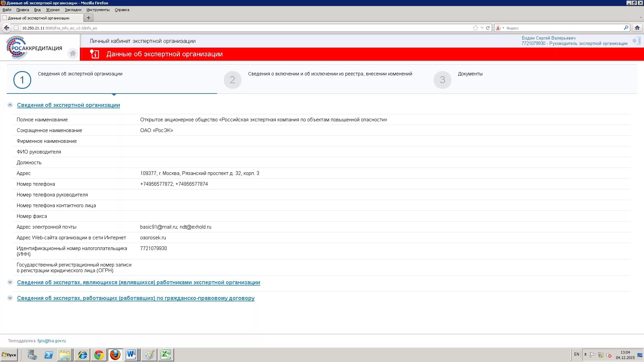644x362 pixels.
Task: Switch to Google Chrome in taskbar
Action: pyautogui.click(x=99, y=355)
